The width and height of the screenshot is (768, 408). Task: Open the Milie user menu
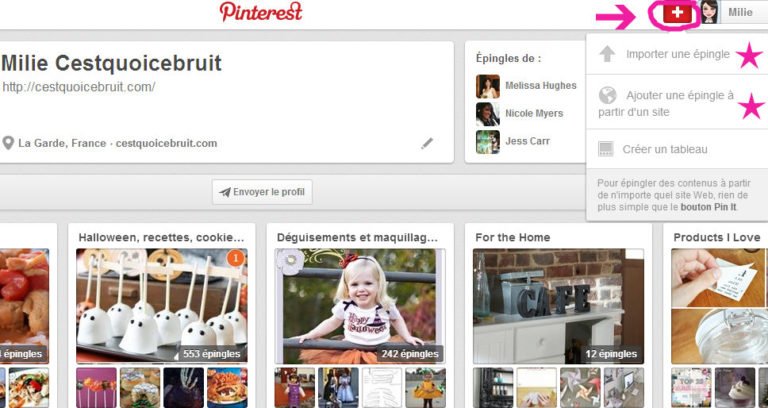[740, 12]
